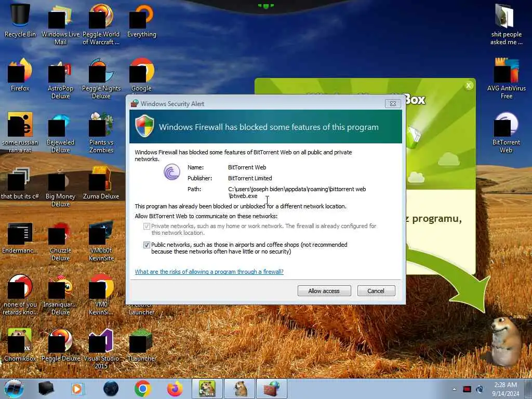Open the taskbar clock showing 2:28 AM
The image size is (532, 399).
(506, 389)
